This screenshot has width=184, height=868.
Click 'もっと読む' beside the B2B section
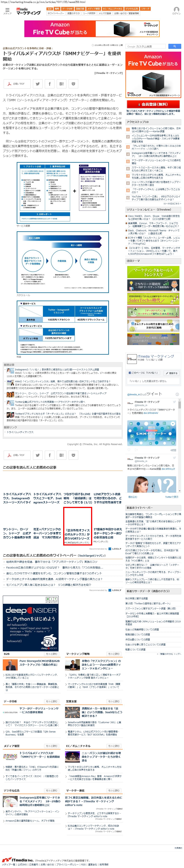51,654
